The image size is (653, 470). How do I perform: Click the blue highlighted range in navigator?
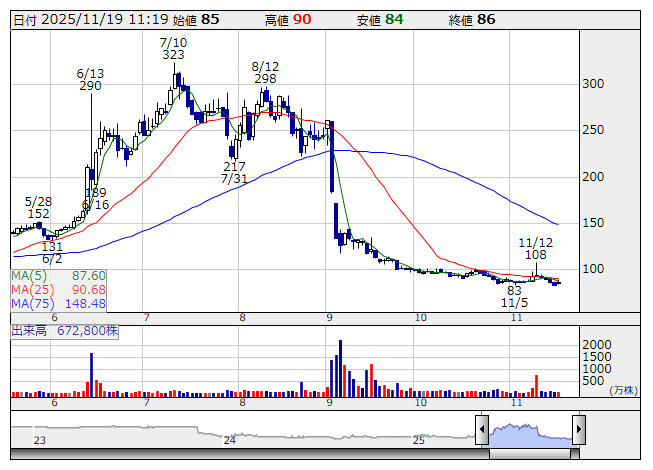click(530, 432)
